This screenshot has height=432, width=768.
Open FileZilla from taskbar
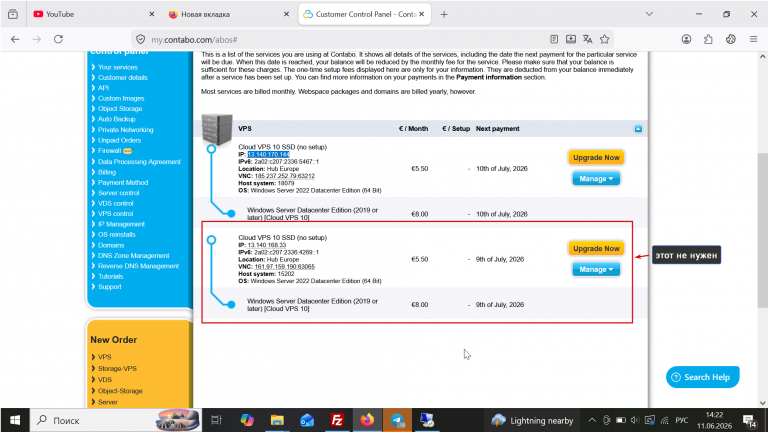pyautogui.click(x=337, y=420)
